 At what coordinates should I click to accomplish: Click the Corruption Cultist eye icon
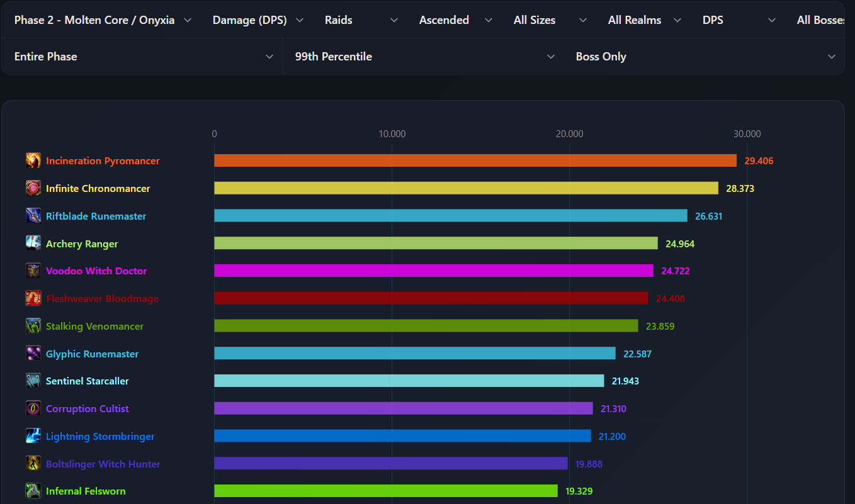pos(33,408)
